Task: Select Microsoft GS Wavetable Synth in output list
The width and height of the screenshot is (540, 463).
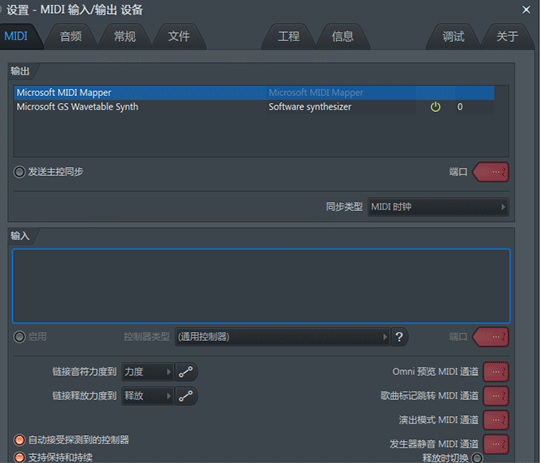Action: pos(254,107)
